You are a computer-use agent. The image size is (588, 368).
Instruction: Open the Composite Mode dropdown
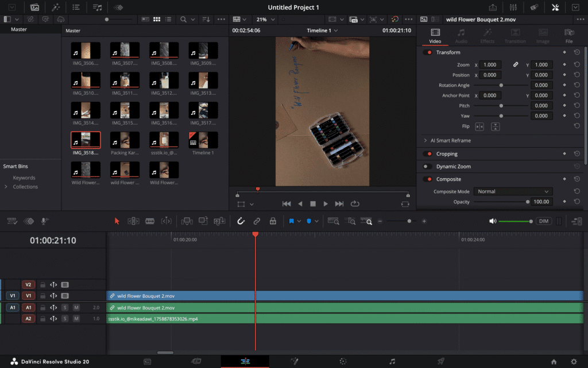point(513,191)
